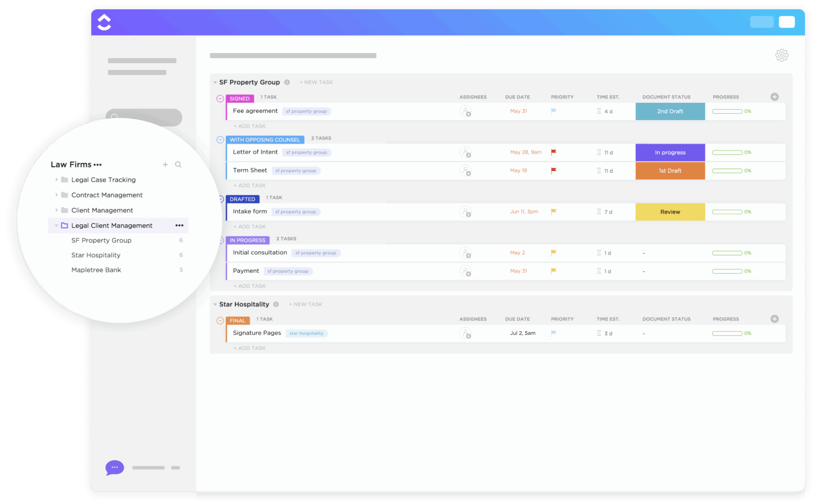Open the settings gear icon
The image size is (816, 504).
[782, 55]
